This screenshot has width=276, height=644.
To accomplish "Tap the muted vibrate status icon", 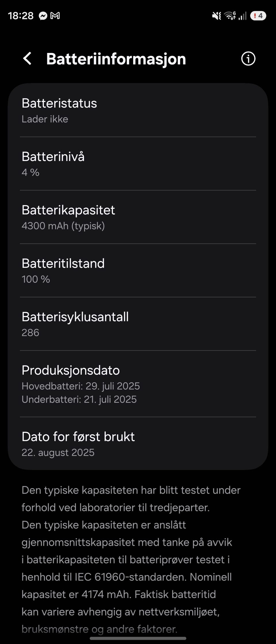I will tap(216, 16).
